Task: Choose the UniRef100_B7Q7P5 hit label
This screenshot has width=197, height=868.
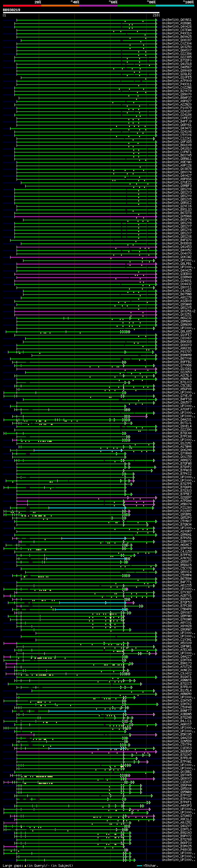Action: [x=176, y=484]
